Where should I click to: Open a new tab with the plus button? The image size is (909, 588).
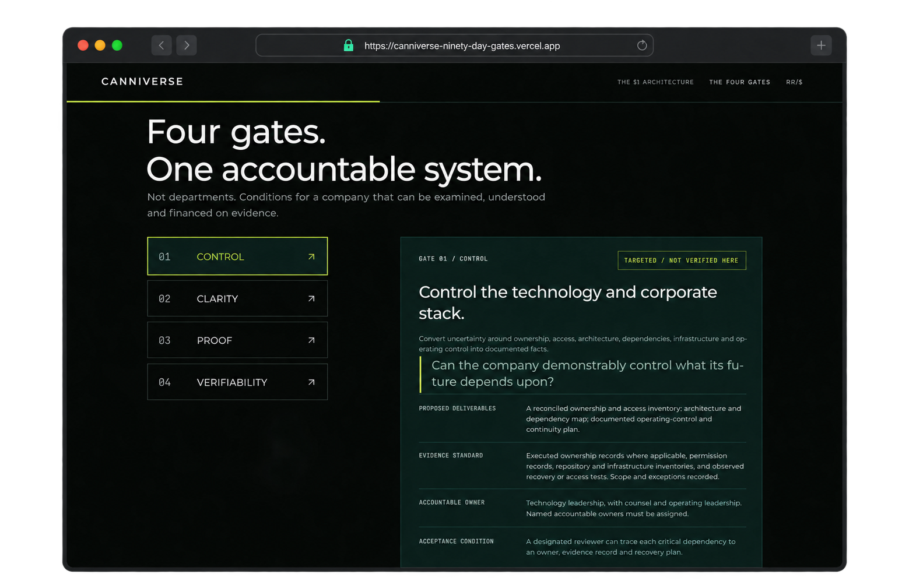pyautogui.click(x=820, y=45)
